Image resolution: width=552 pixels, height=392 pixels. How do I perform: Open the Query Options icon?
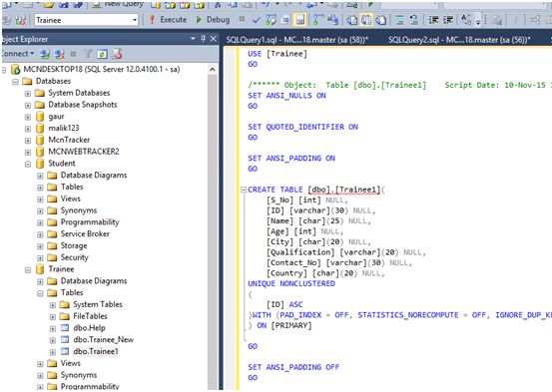[285, 20]
